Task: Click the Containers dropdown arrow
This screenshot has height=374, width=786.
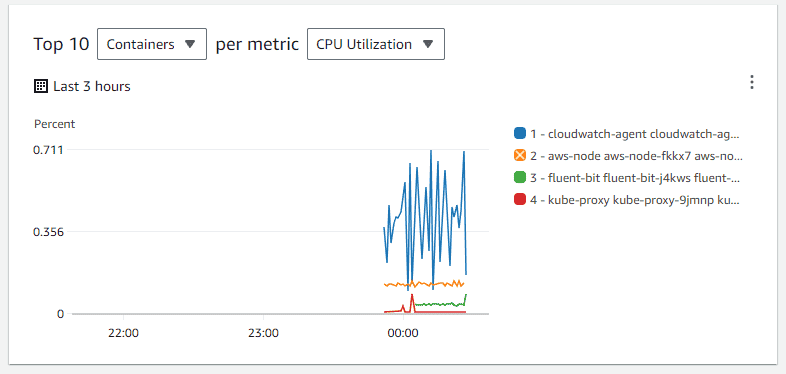Action: (x=189, y=44)
